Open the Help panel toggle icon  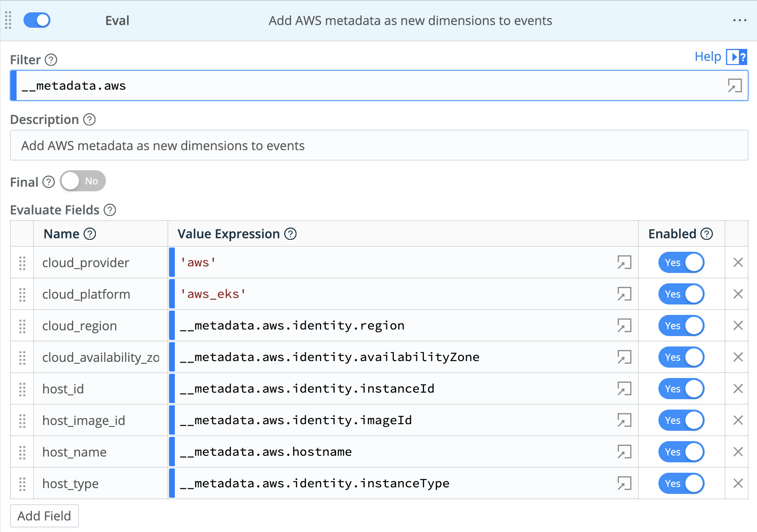point(736,57)
